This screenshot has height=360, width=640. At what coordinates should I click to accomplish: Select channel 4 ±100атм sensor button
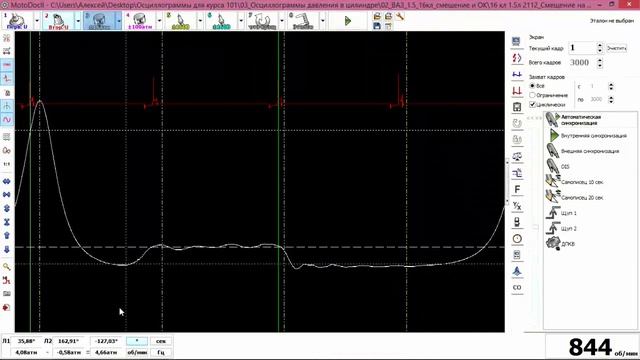(x=140, y=21)
